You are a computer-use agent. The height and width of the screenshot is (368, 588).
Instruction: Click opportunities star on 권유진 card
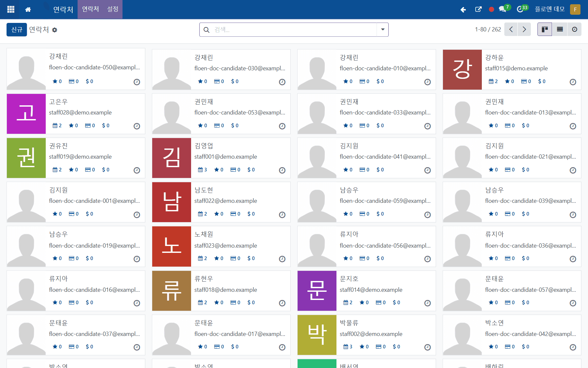(x=71, y=169)
